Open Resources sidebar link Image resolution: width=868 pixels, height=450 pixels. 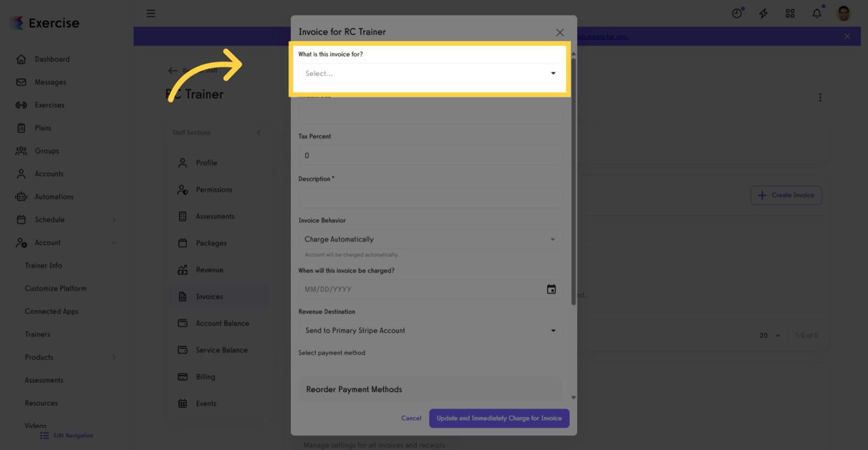[41, 403]
